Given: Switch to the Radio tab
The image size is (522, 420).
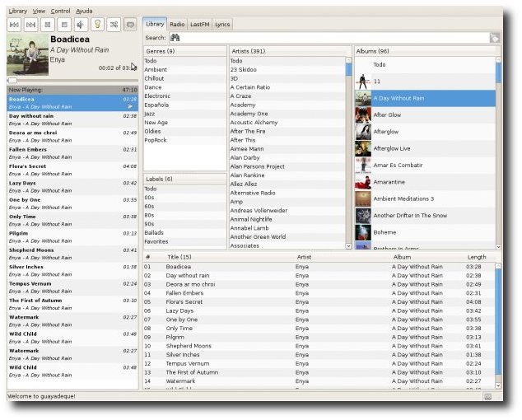Looking at the screenshot, I should [x=177, y=25].
